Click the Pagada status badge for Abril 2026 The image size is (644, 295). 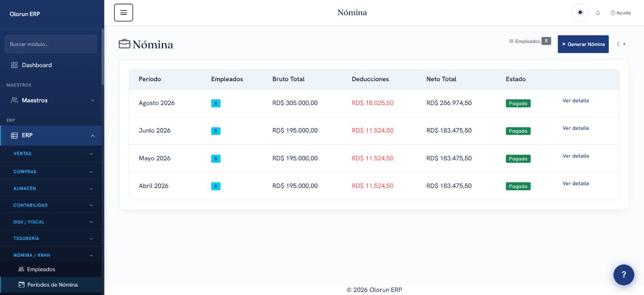tap(518, 186)
